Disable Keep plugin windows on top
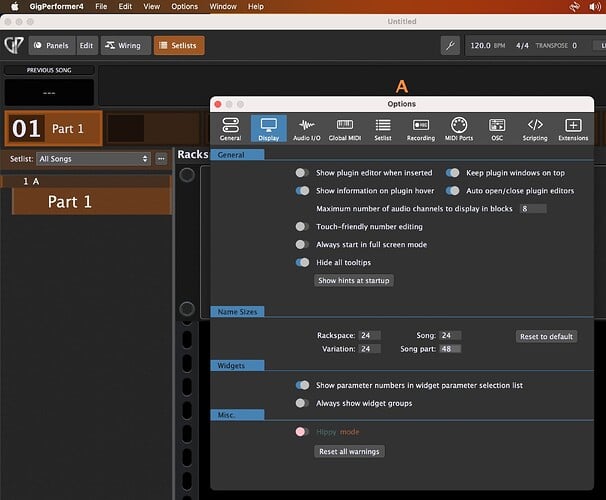Viewport: 606px width, 500px height. click(453, 173)
